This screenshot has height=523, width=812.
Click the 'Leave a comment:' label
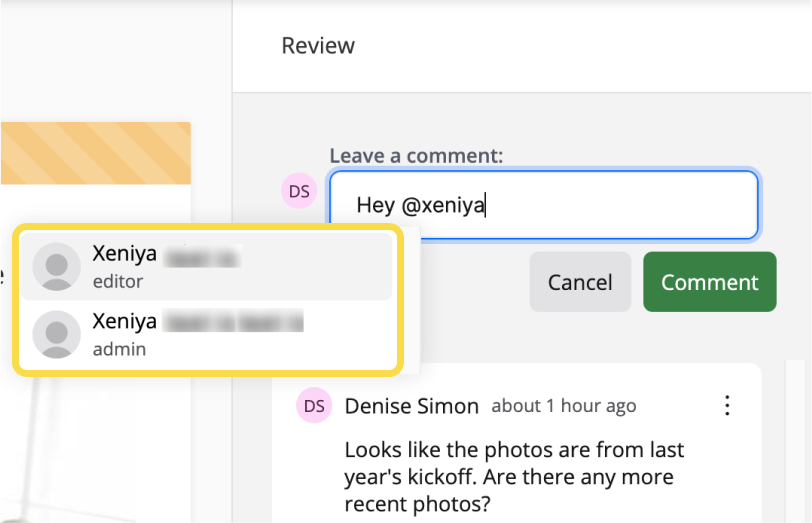point(416,156)
